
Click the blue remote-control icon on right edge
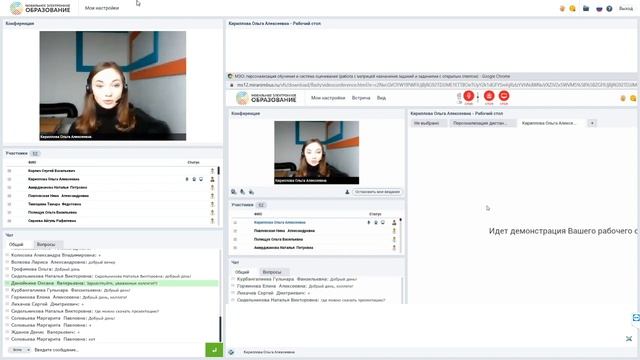tap(636, 318)
